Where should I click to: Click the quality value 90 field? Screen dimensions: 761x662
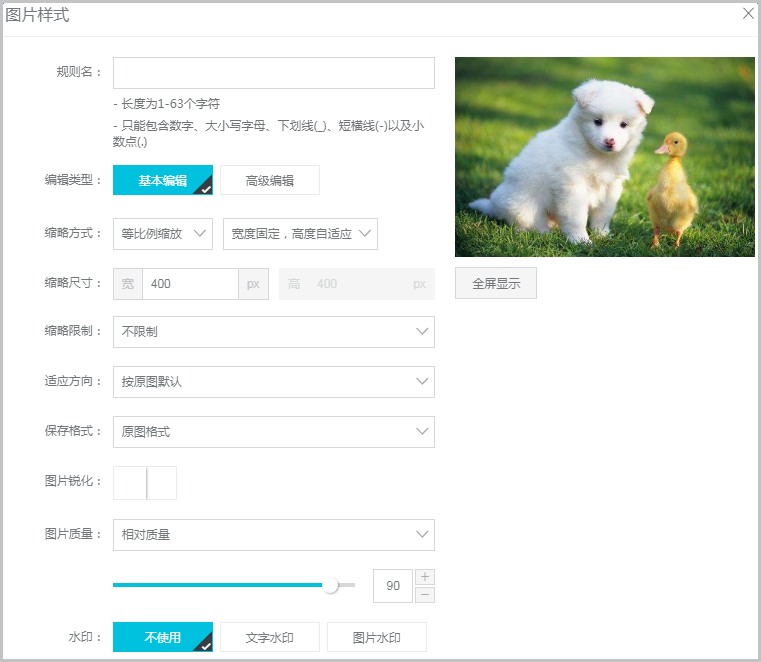[x=393, y=586]
